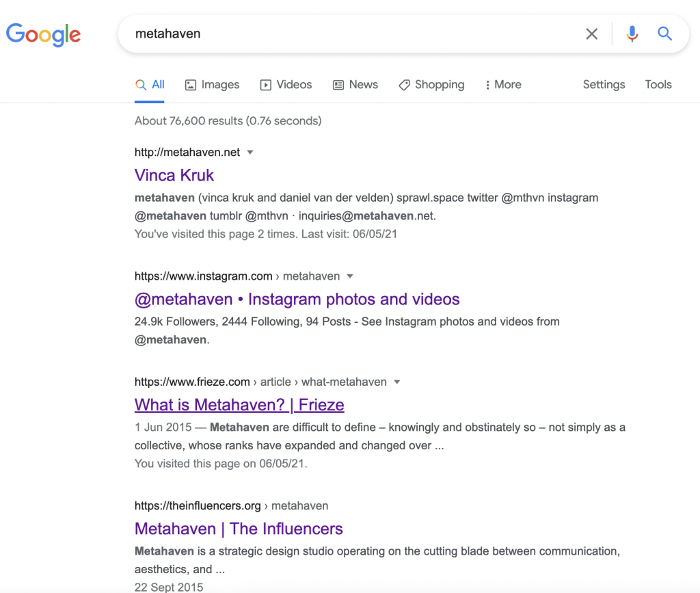700x593 pixels.
Task: Click the http://metahaven.net URL text
Action: click(x=187, y=153)
